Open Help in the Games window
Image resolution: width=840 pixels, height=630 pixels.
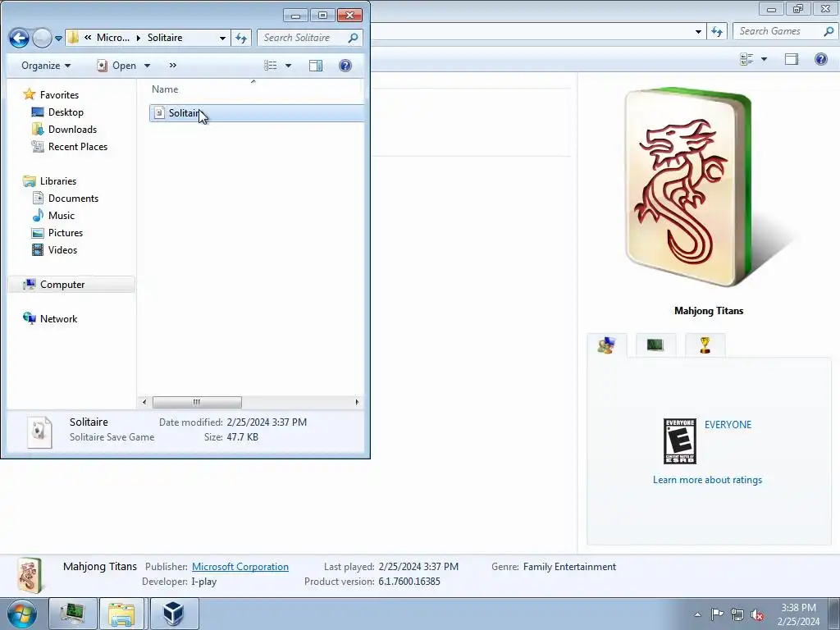click(x=820, y=59)
